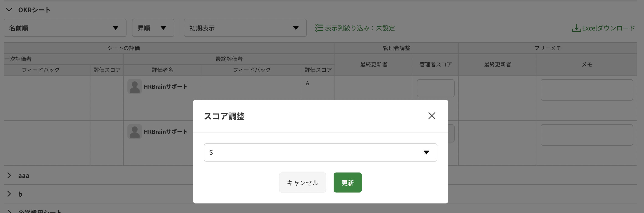Click first row メモ text field

point(586,90)
